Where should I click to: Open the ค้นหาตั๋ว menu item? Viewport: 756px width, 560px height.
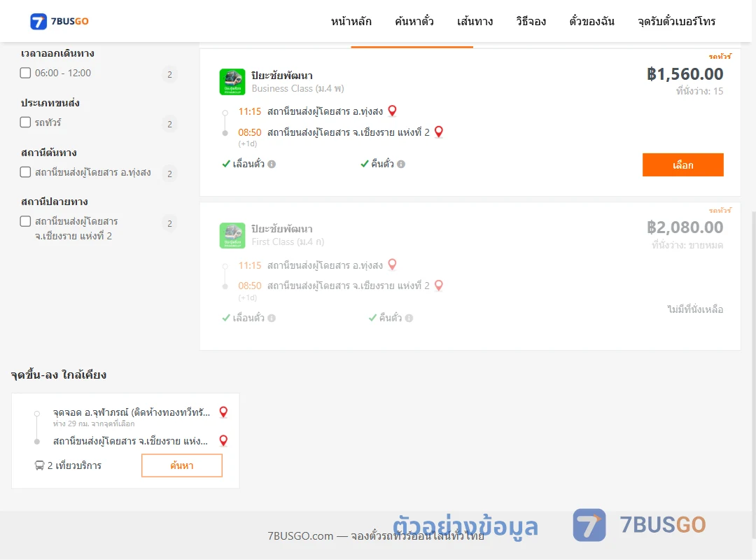pos(414,21)
